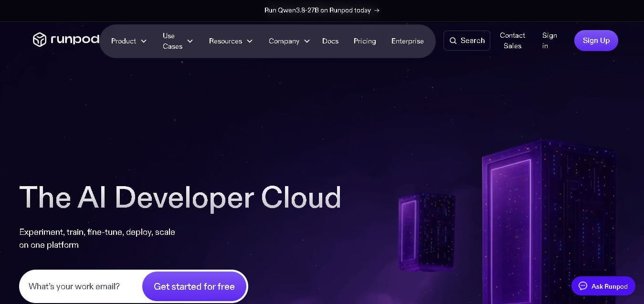Viewport: 644px width, 304px height.
Task: Click the Search box in the header
Action: (467, 41)
